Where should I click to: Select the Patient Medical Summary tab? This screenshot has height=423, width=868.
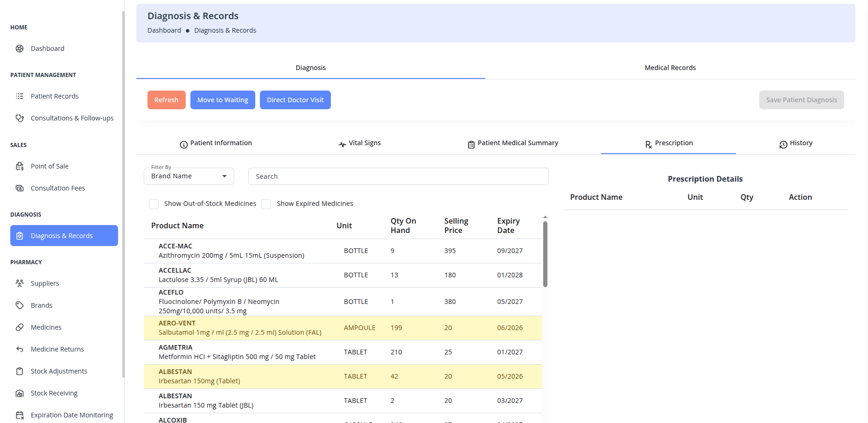point(513,143)
